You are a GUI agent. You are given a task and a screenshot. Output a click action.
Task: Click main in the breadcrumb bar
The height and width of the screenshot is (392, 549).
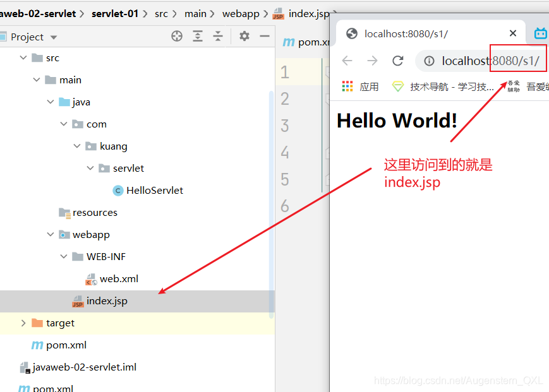point(195,14)
